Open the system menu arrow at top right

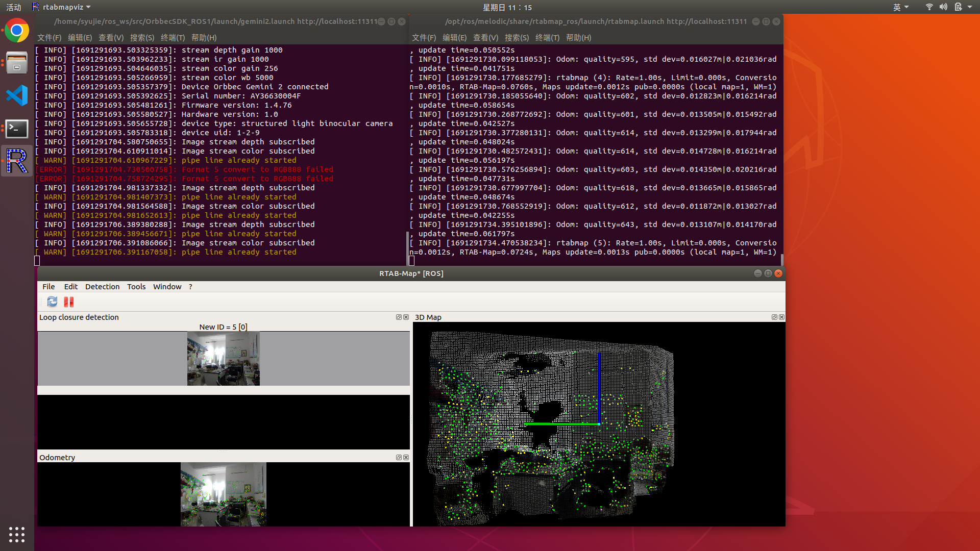pos(970,7)
